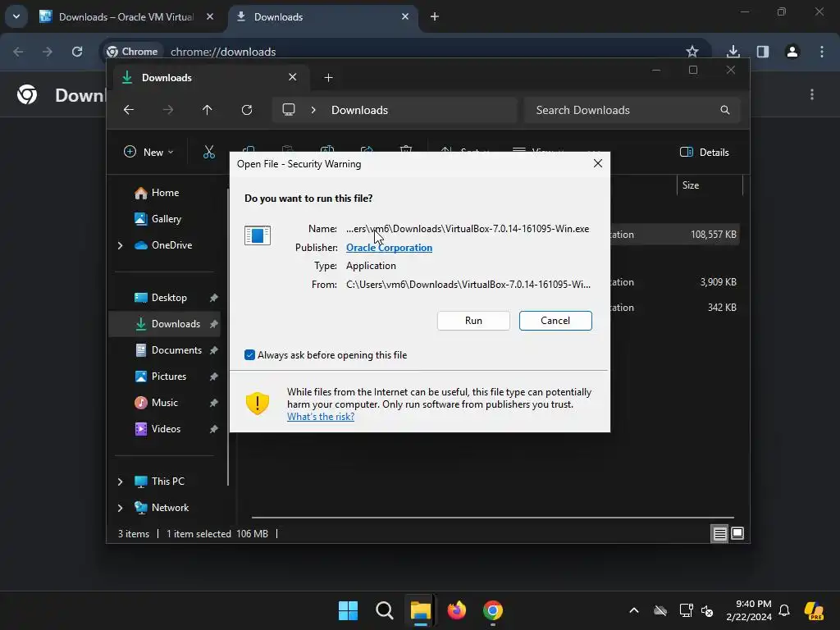Show hidden system tray icons
Viewport: 840px width, 630px height.
click(x=634, y=610)
